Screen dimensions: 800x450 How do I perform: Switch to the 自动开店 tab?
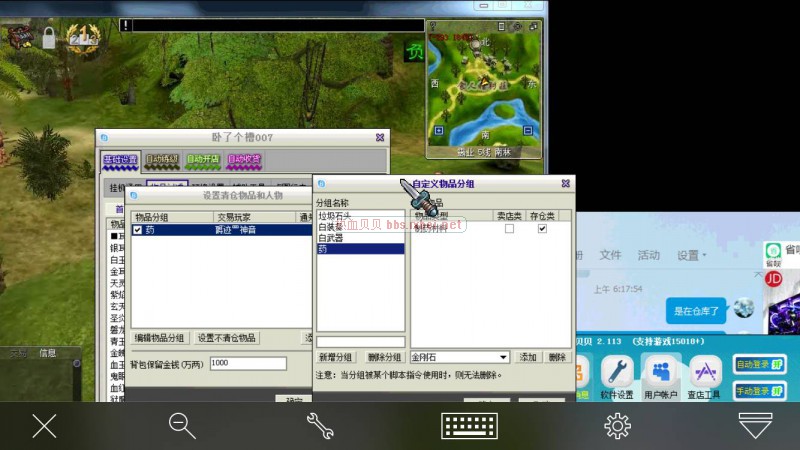point(202,160)
